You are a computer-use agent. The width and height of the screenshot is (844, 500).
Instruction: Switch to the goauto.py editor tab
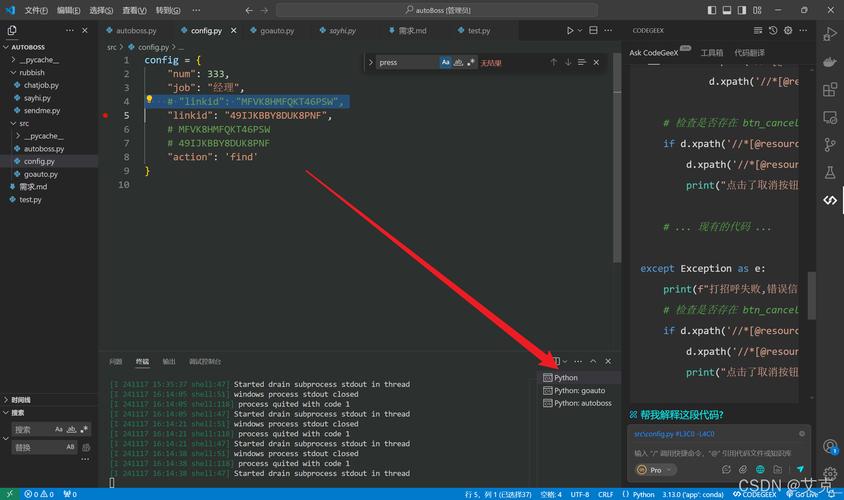[x=274, y=31]
